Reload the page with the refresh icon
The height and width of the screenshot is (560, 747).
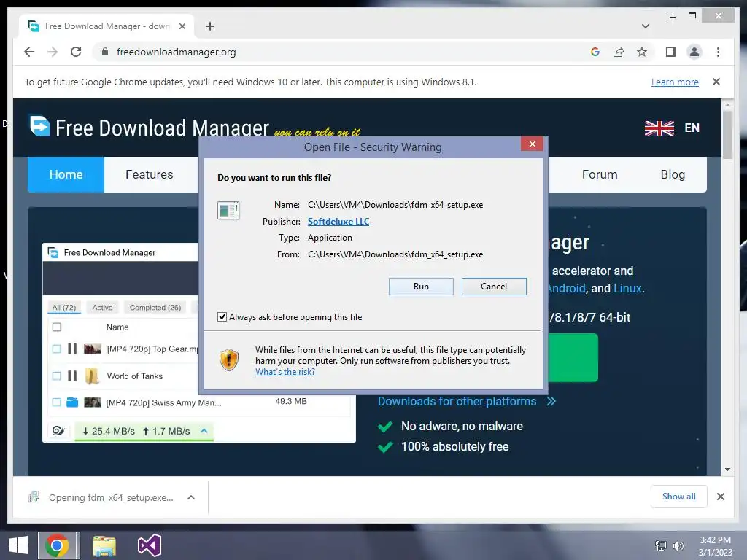coord(76,52)
